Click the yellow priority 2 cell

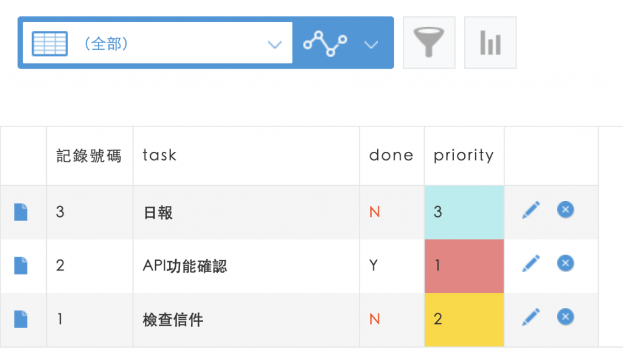[x=464, y=320]
